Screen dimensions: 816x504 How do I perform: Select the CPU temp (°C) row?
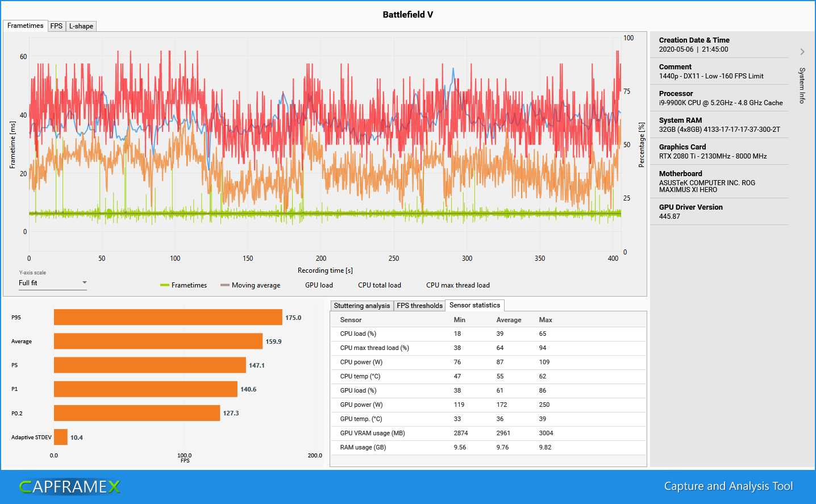(x=488, y=377)
